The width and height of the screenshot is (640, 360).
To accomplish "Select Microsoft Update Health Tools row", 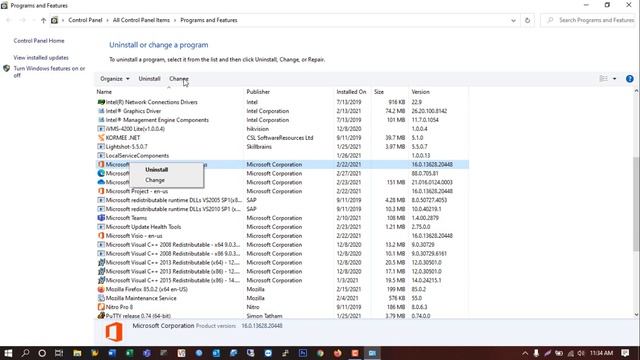I will [x=282, y=227].
